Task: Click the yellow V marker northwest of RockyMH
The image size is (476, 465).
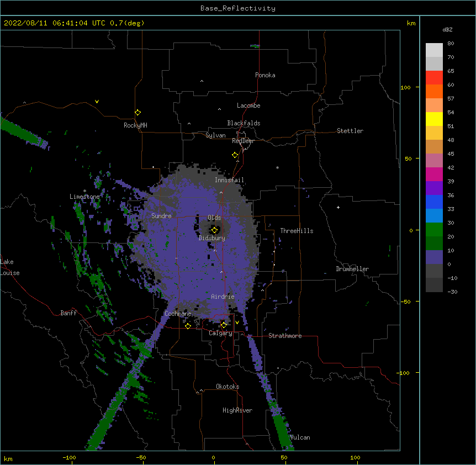Action: point(97,102)
